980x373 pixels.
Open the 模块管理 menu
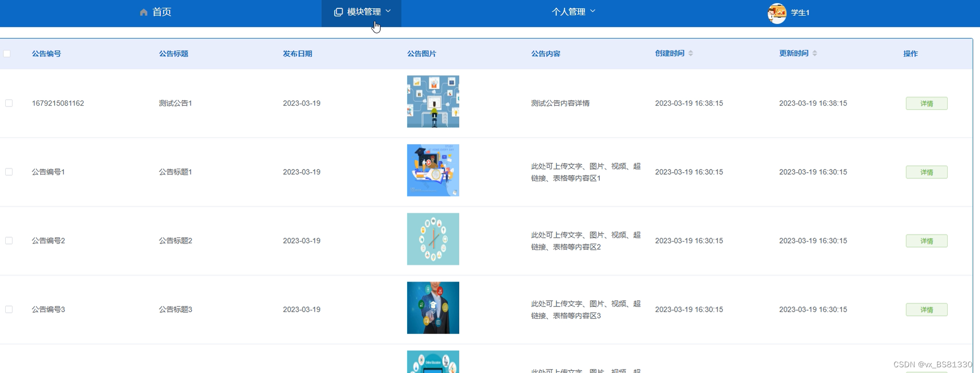(361, 13)
